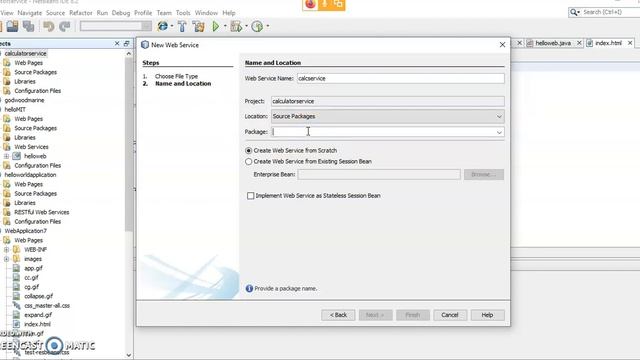Image resolution: width=640 pixels, height=360 pixels.
Task: Open the Refactor menu
Action: point(81,13)
